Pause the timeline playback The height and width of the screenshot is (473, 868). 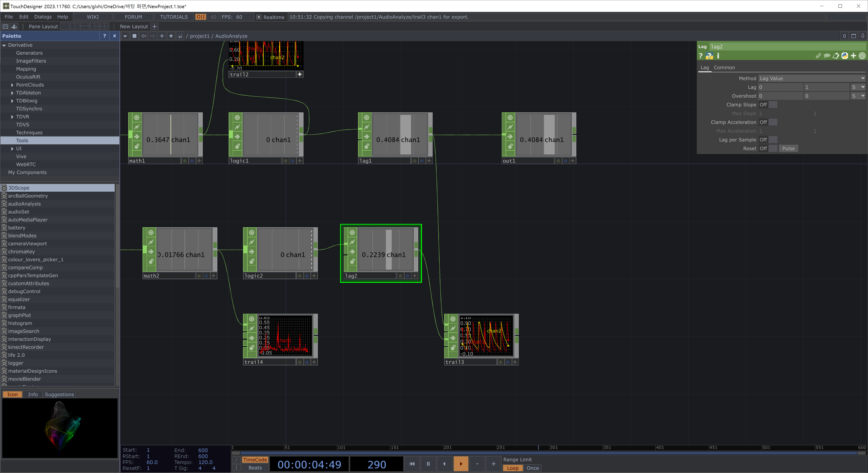tap(428, 464)
